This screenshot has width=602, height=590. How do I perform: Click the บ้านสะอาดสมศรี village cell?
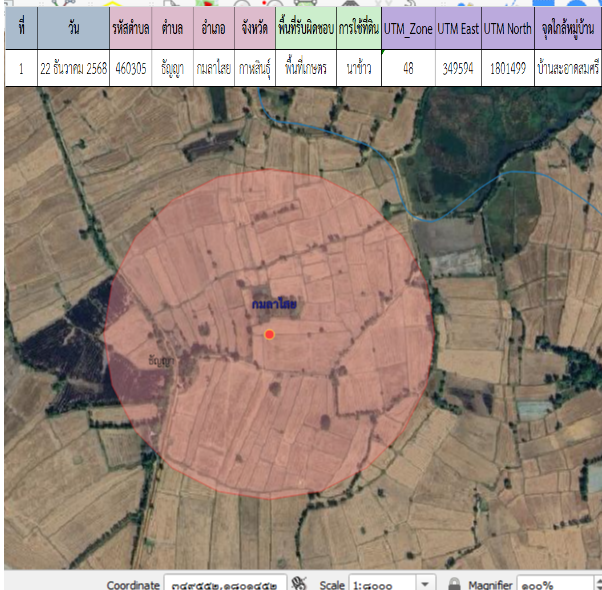coord(567,69)
